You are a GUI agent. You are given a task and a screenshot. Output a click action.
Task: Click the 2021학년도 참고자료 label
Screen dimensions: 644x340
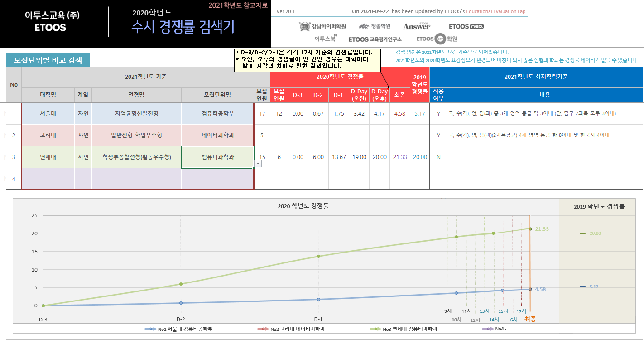click(x=238, y=5)
